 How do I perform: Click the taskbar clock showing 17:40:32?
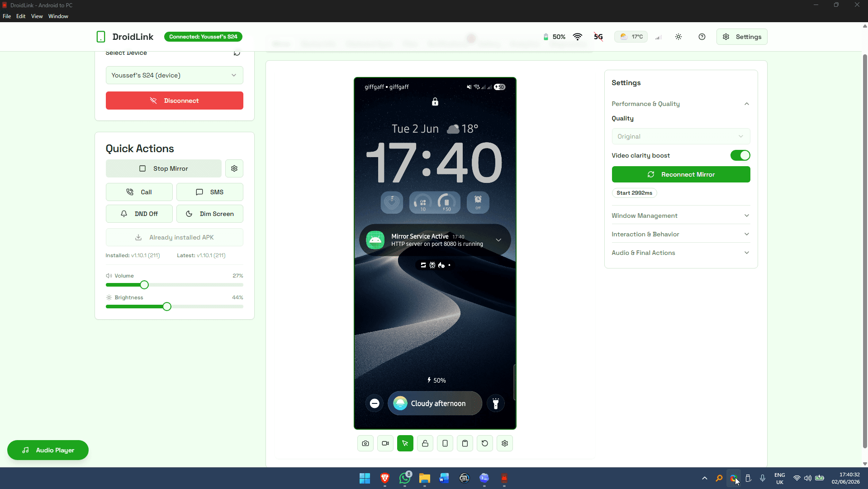[x=846, y=478]
